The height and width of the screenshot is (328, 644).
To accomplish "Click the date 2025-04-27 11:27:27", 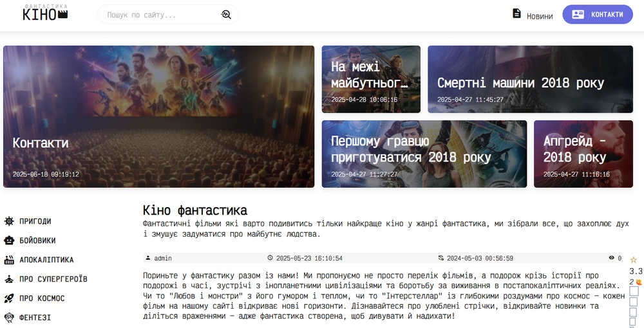I will pos(365,174).
